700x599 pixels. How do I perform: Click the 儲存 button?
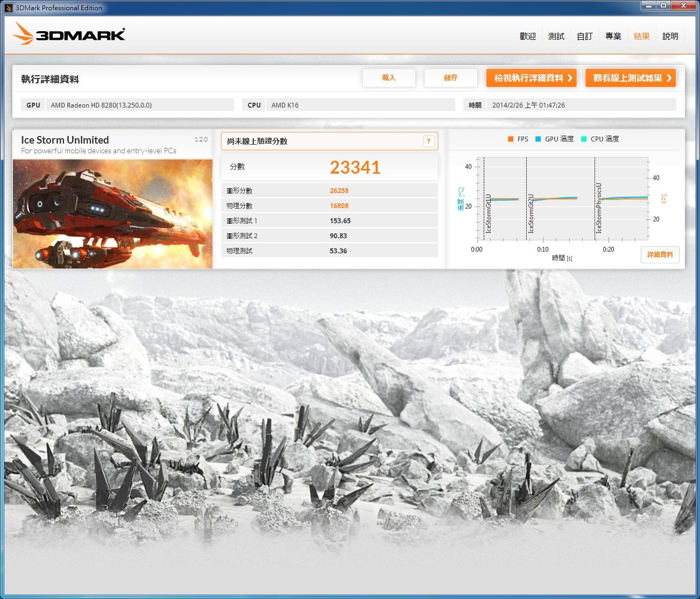pyautogui.click(x=451, y=78)
